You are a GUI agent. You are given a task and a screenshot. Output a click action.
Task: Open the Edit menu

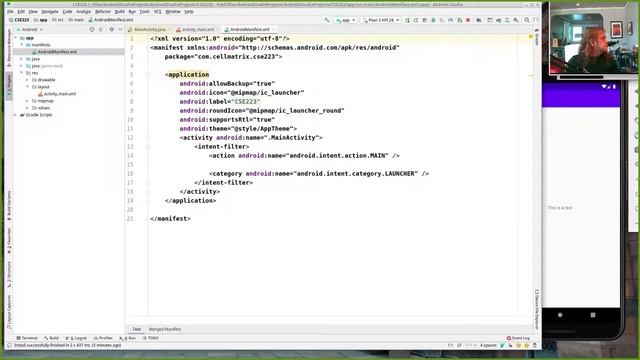click(x=21, y=12)
